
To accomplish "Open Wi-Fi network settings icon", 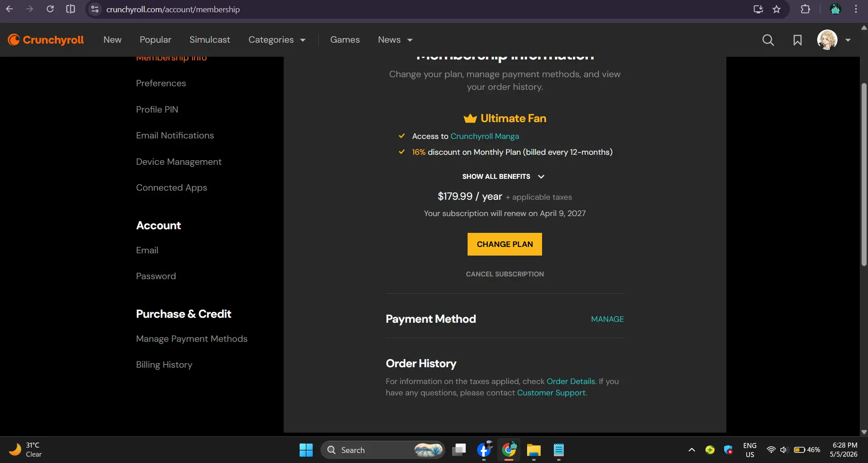I will coord(771,450).
